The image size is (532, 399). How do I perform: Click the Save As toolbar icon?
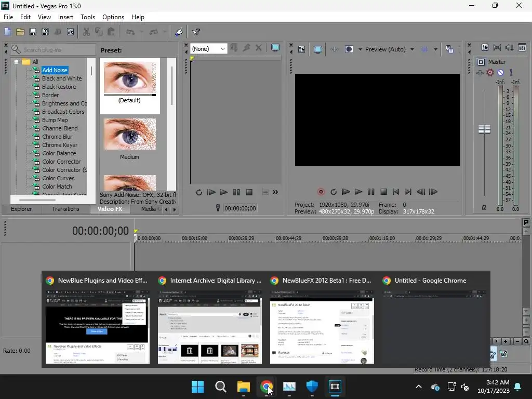(x=45, y=32)
